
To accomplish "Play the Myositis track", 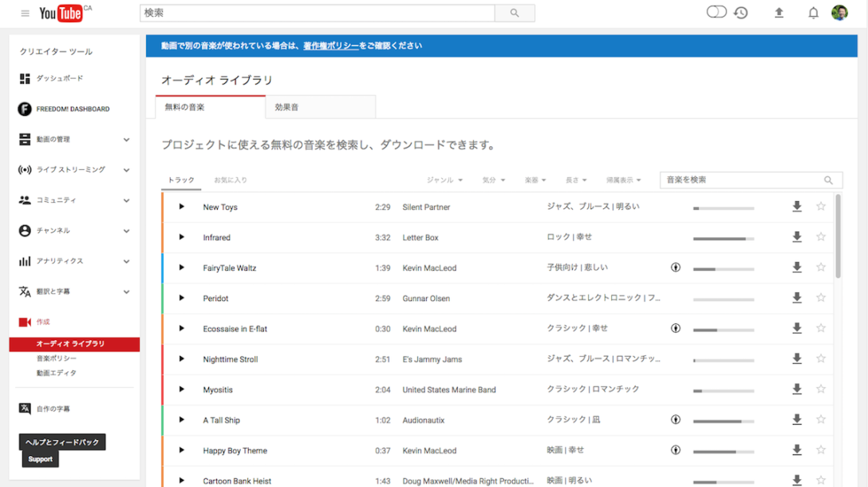I will pos(181,390).
